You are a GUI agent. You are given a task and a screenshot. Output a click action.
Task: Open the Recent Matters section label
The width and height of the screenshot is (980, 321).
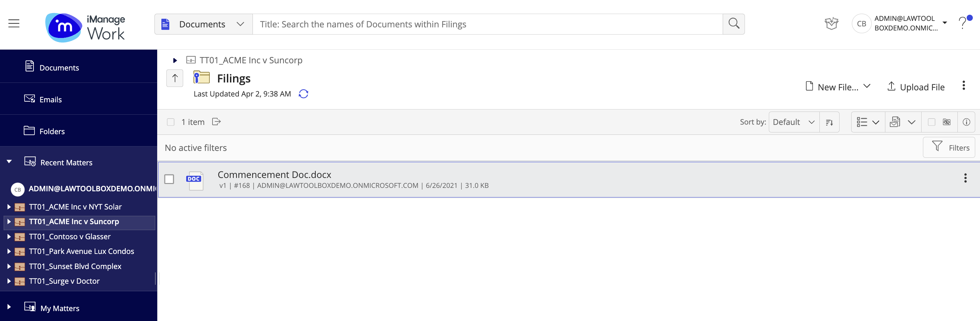point(66,163)
